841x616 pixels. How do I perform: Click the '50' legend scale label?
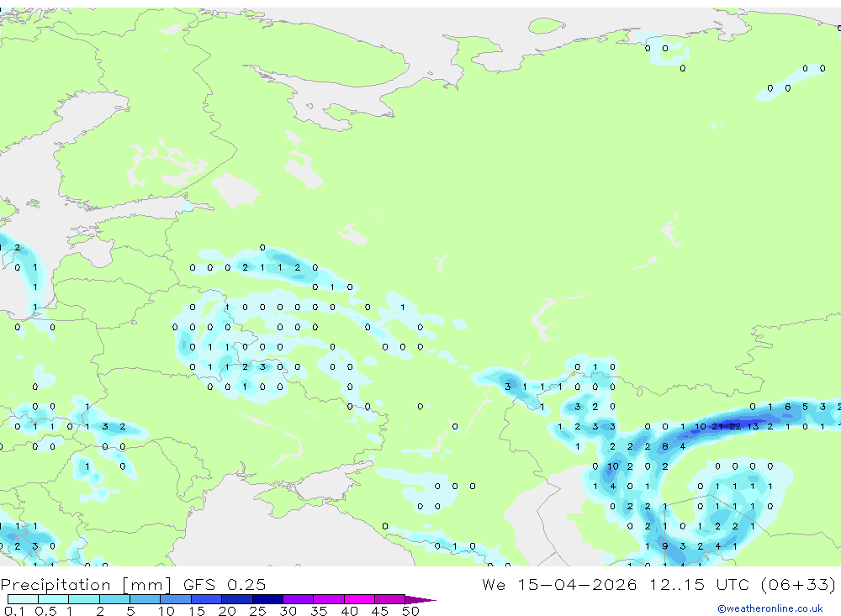coord(410,611)
